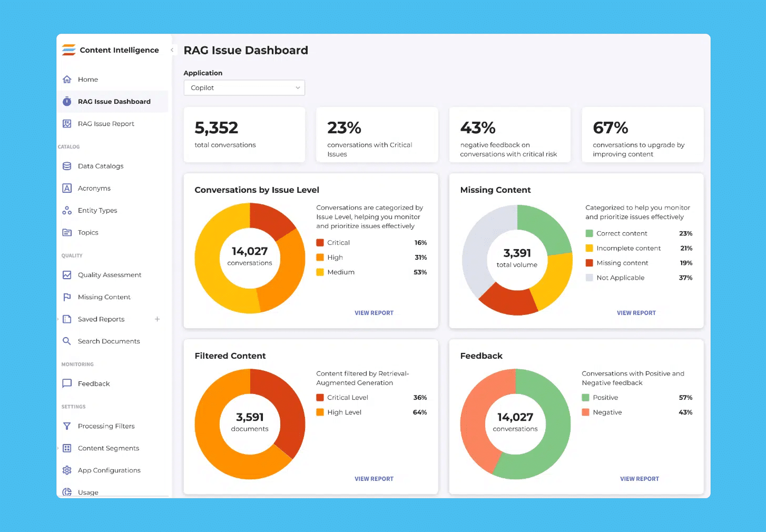
Task: Open Feedback under Monitoring section
Action: 94,383
